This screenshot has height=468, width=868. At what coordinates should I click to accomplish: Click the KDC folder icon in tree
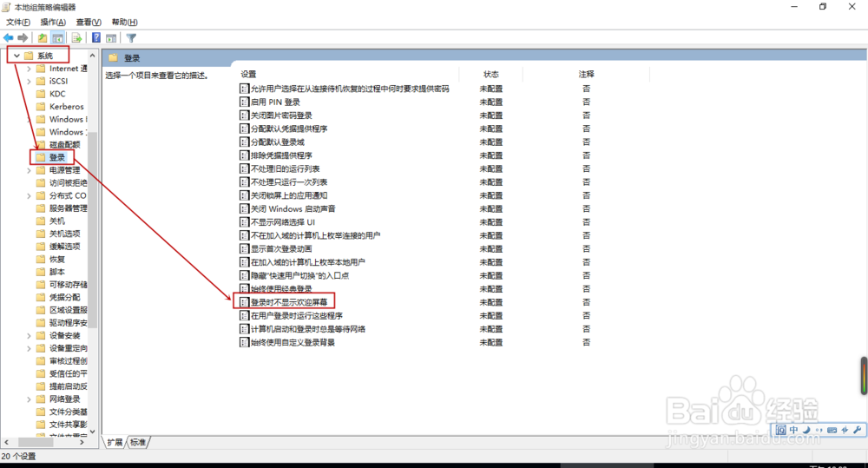tap(41, 94)
